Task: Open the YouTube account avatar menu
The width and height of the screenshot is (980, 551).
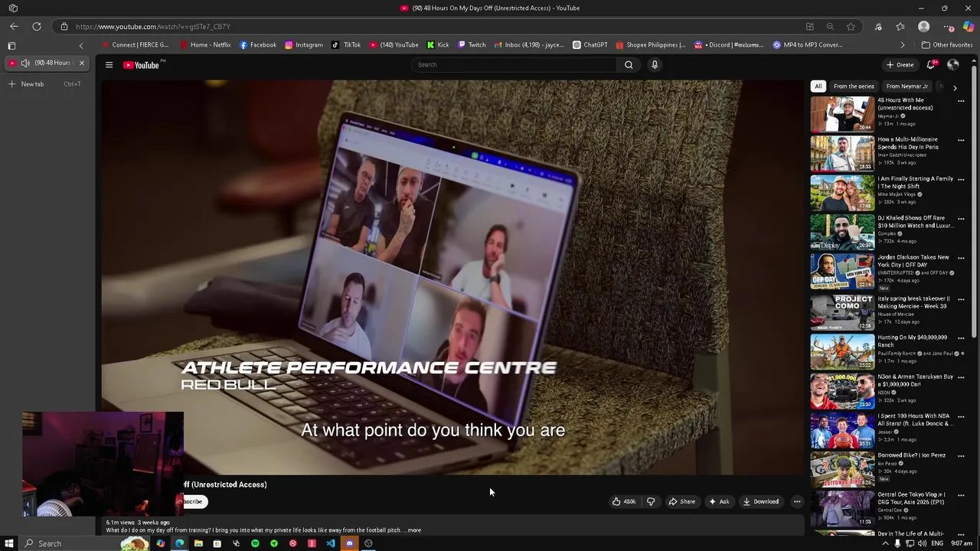Action: [x=953, y=65]
